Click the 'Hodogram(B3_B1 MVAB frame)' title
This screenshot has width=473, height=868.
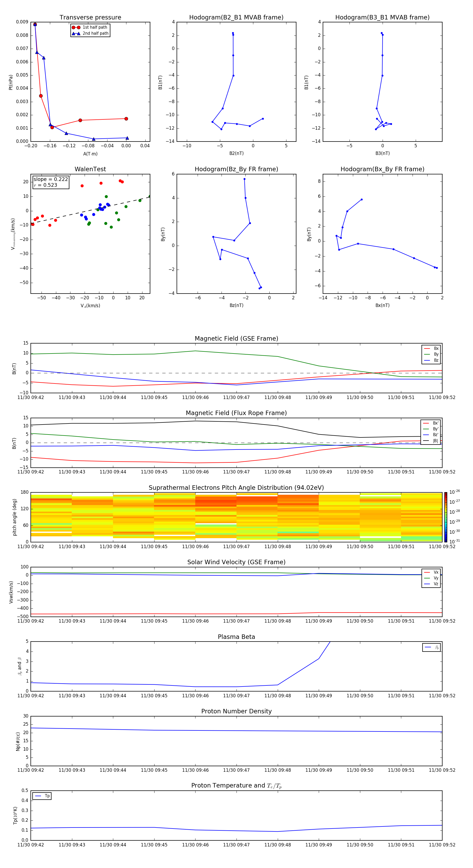[x=382, y=18]
